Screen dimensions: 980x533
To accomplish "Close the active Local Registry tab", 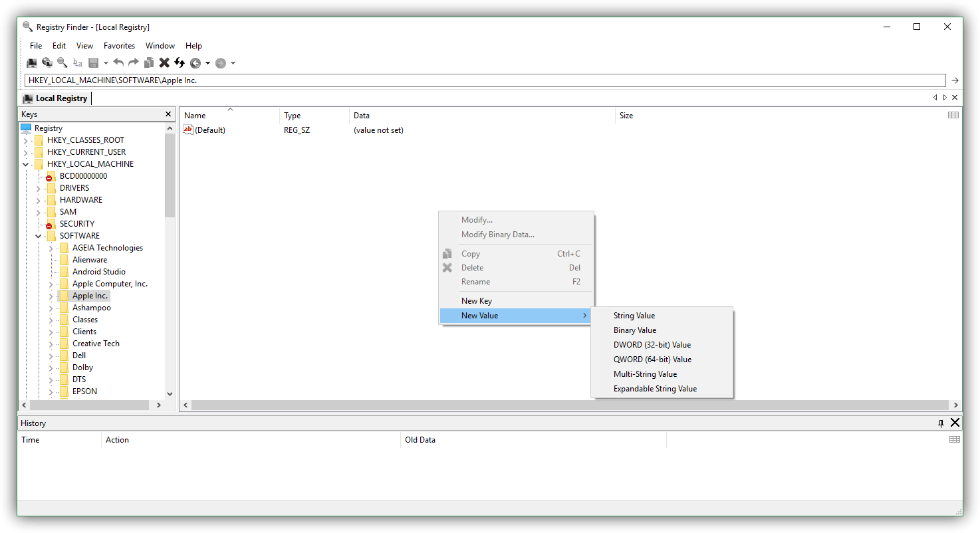I will point(955,98).
